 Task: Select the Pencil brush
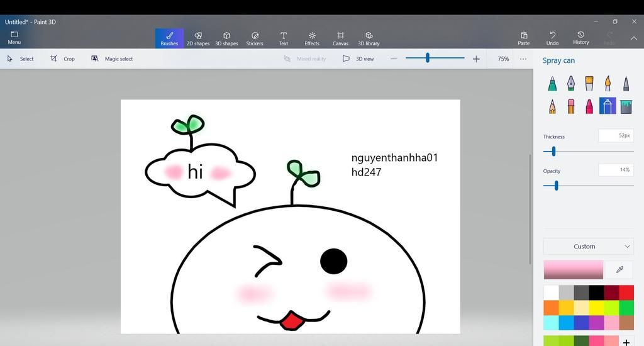(552, 106)
